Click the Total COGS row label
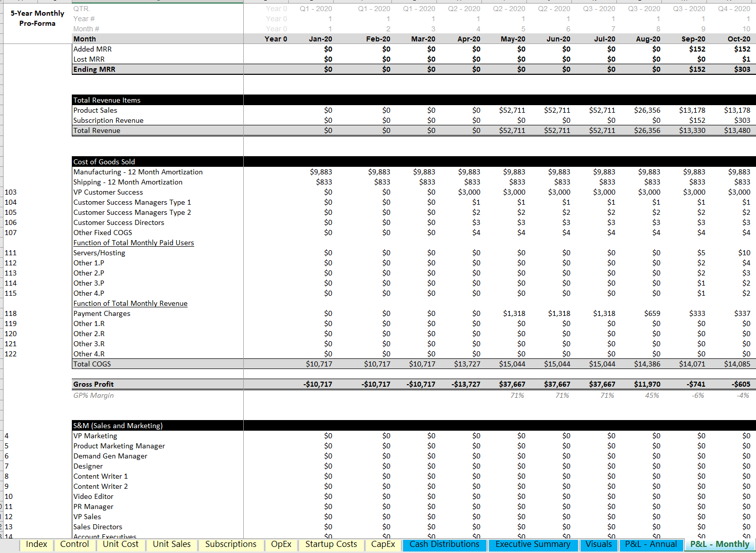Viewport: 756px width, 553px height. [92, 364]
